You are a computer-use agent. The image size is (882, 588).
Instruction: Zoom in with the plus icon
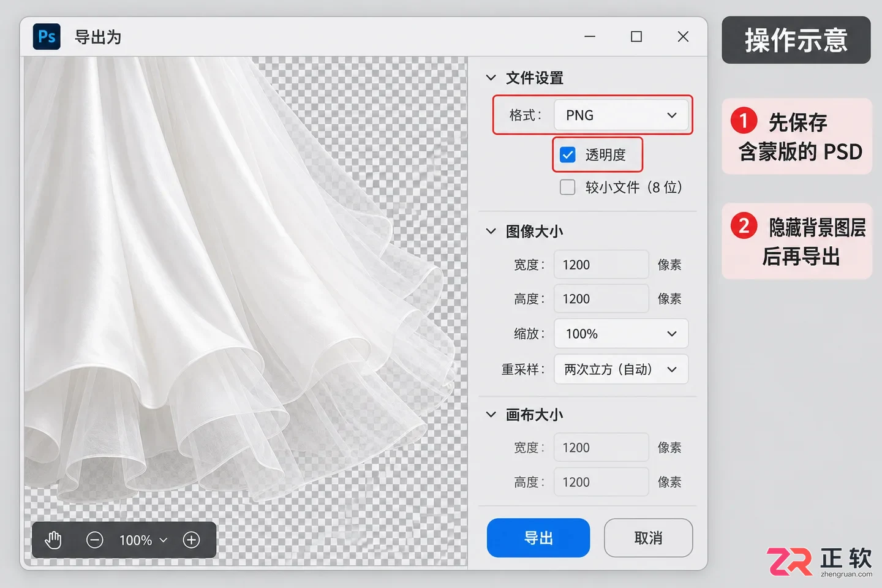pos(192,540)
